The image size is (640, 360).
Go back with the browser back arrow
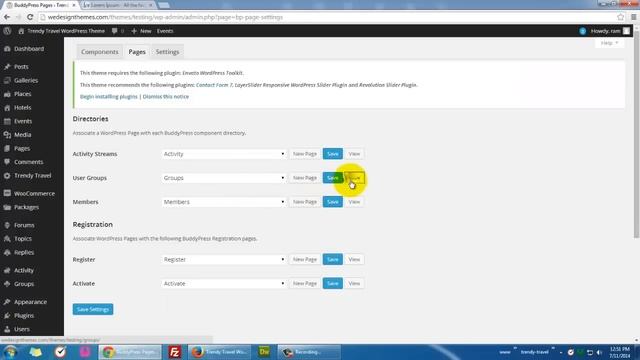click(x=7, y=17)
